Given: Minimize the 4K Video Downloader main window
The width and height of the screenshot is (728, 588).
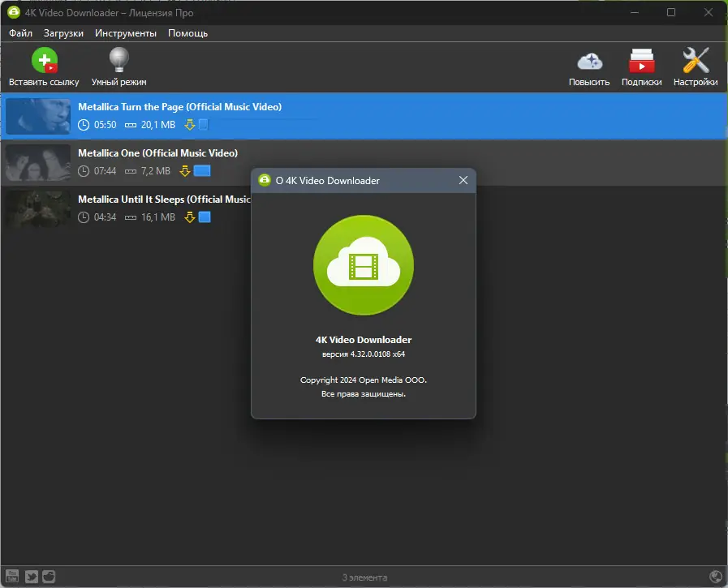Looking at the screenshot, I should [634, 12].
